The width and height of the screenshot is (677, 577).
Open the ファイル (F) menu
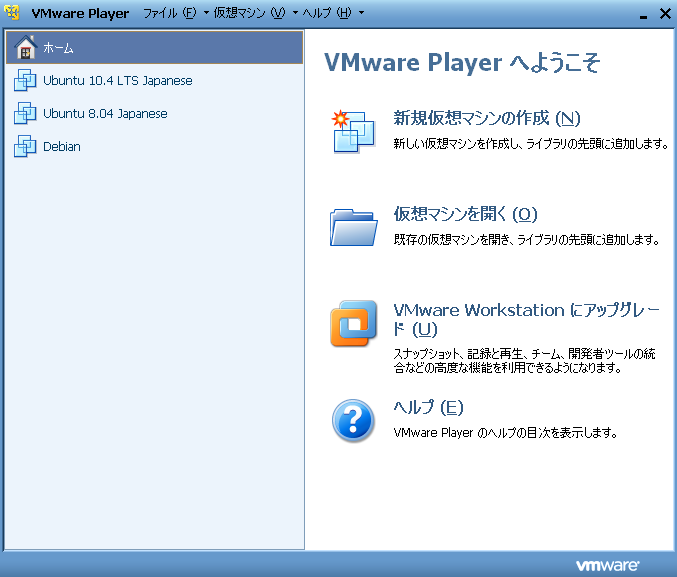[x=170, y=13]
